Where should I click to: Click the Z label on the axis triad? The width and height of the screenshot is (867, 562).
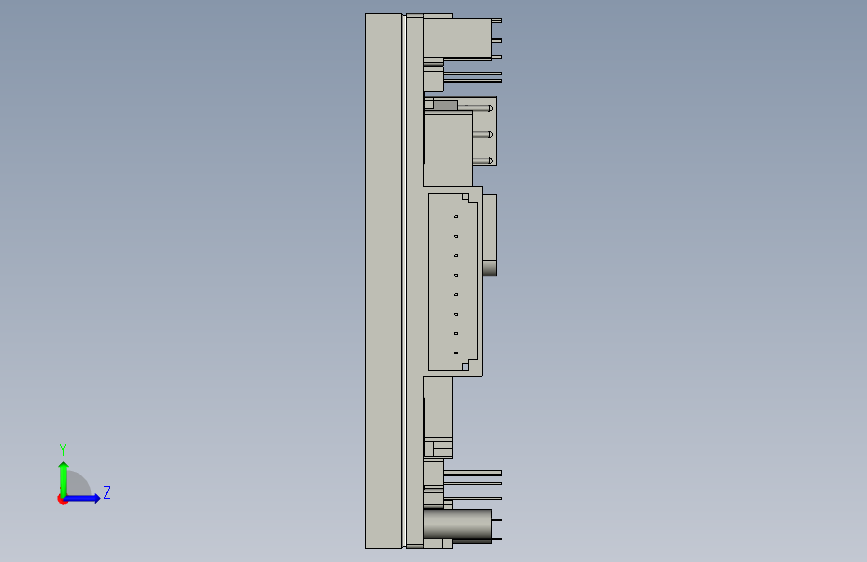tap(107, 492)
